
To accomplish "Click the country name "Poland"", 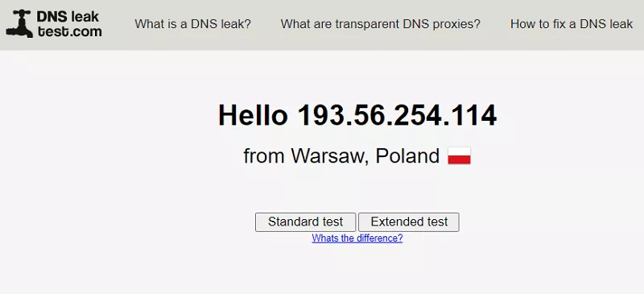I will click(407, 156).
